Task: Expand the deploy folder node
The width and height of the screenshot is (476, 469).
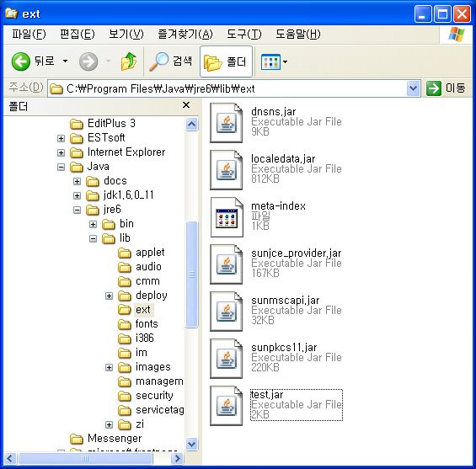Action: (x=109, y=296)
